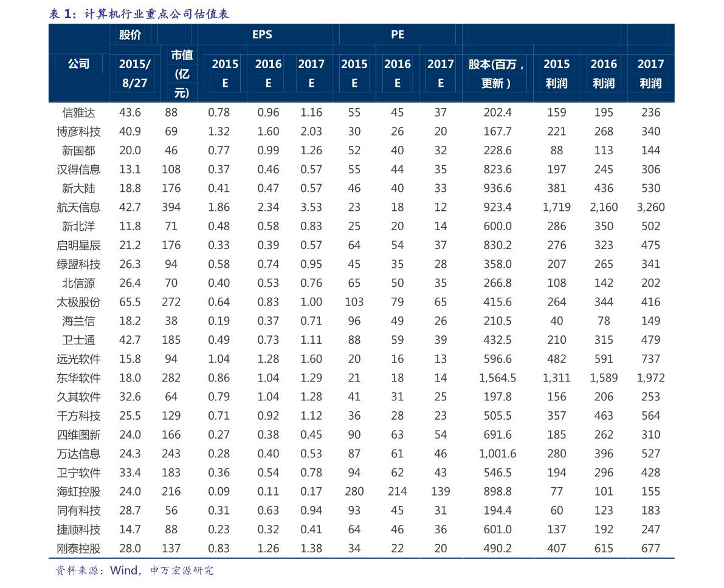This screenshot has width=724, height=588.
Task: Click company name 新国都
Action: click(x=78, y=151)
